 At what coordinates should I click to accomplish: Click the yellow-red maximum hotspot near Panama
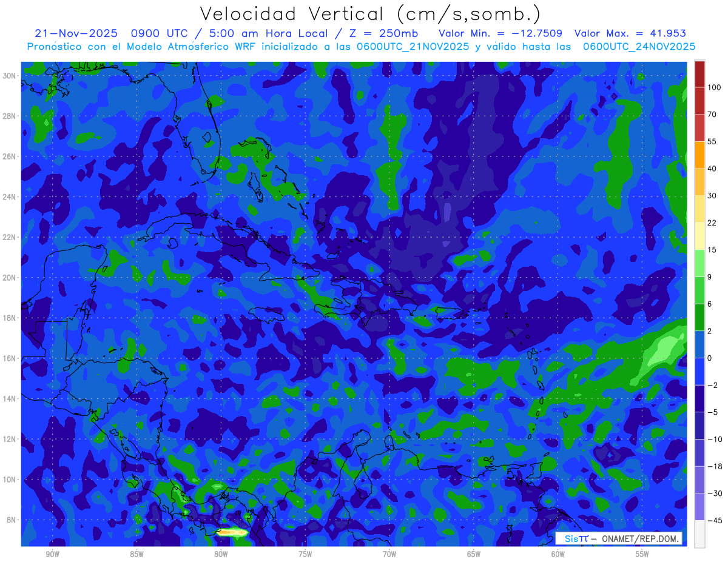[232, 532]
